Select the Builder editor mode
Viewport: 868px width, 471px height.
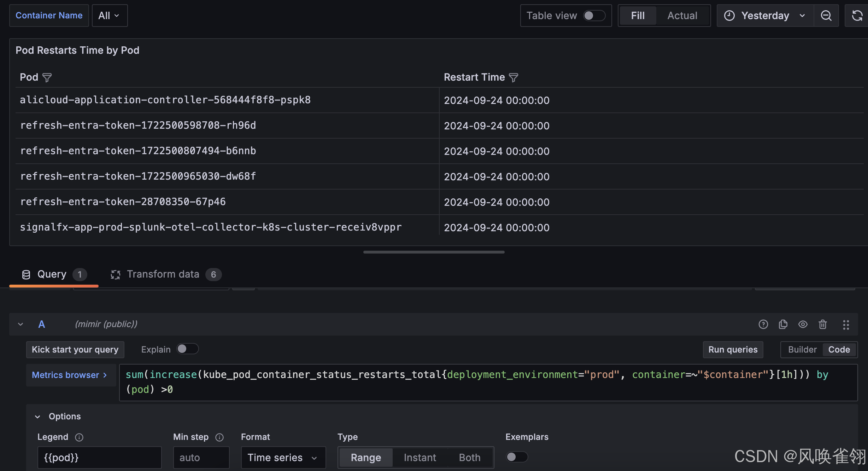[x=802, y=350]
